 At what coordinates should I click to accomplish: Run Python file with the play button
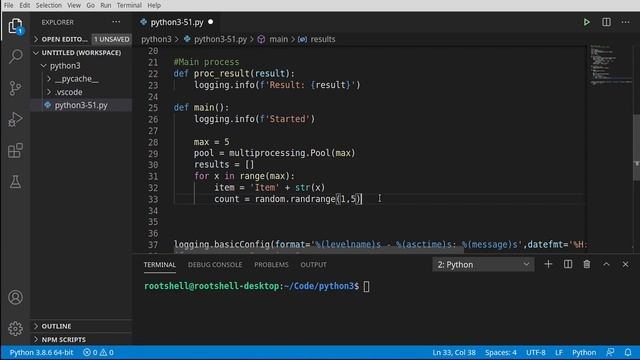(587, 22)
